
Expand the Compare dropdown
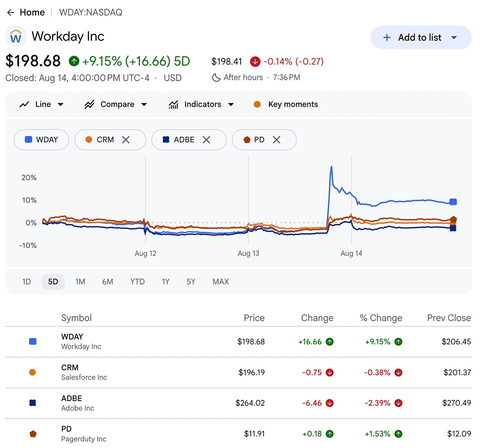116,104
